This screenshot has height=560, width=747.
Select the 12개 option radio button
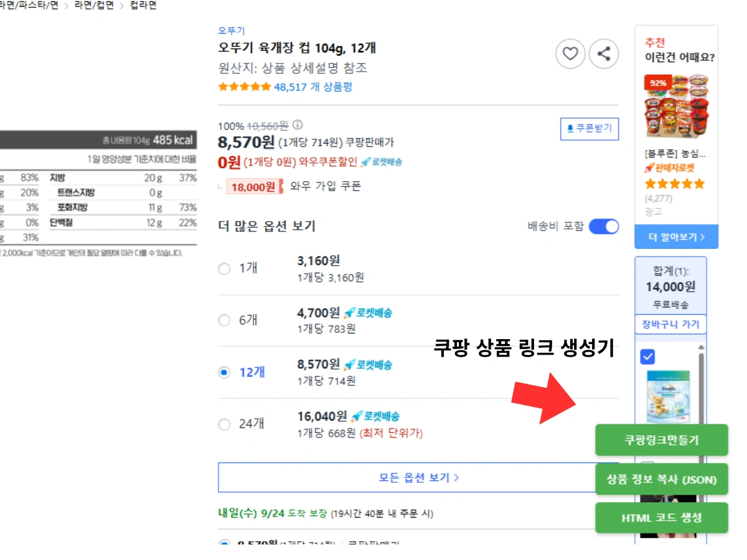(224, 372)
